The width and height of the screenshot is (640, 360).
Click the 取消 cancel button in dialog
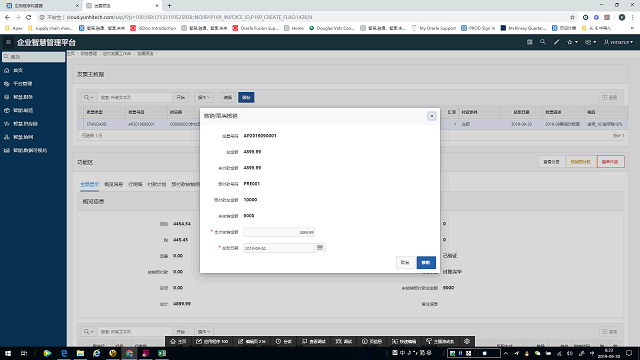coord(405,262)
